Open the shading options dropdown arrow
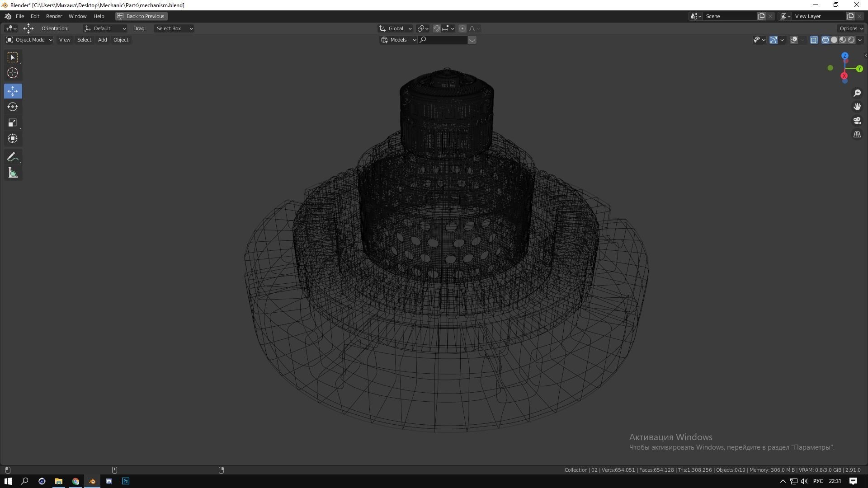Screen dimensions: 868x488 pos(860,40)
